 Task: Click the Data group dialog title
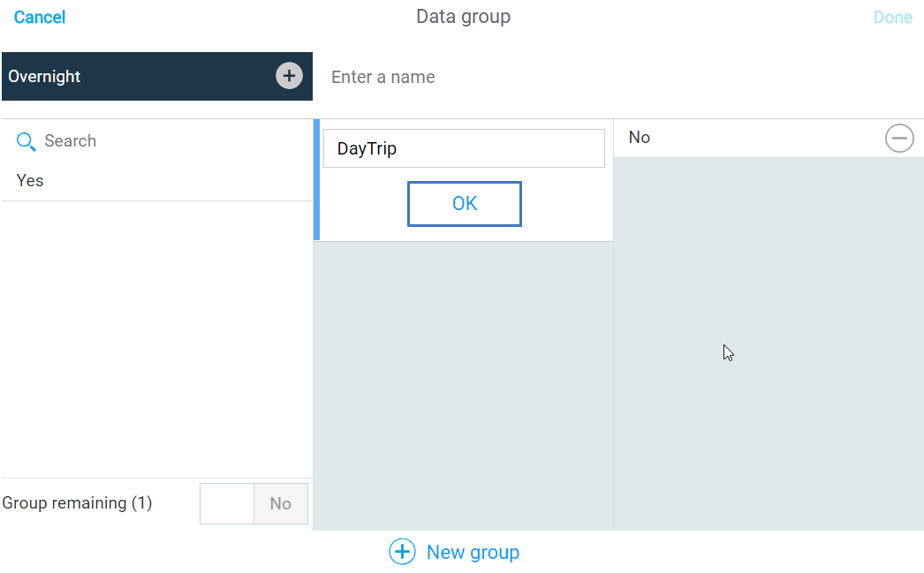(x=463, y=17)
